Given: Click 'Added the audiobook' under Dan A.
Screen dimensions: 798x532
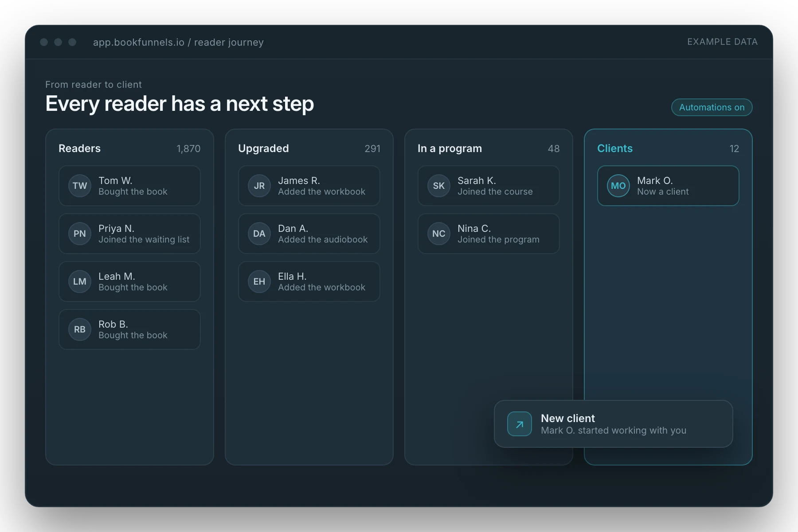Looking at the screenshot, I should pos(323,239).
